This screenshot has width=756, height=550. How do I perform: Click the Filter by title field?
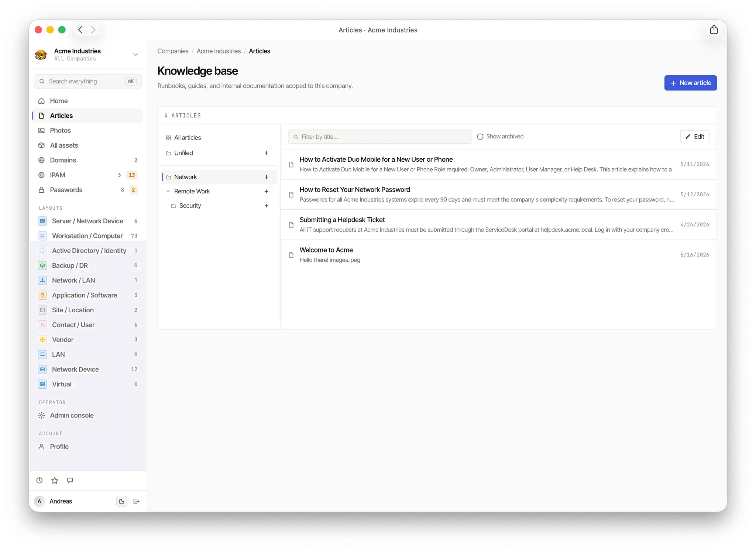[x=380, y=137]
